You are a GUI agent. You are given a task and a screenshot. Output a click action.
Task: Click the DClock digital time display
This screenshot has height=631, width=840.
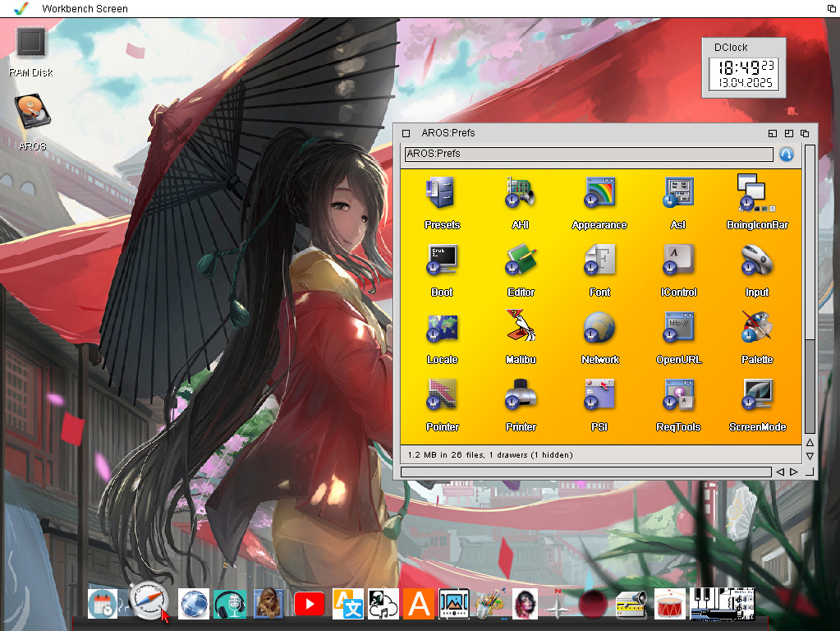(745, 74)
